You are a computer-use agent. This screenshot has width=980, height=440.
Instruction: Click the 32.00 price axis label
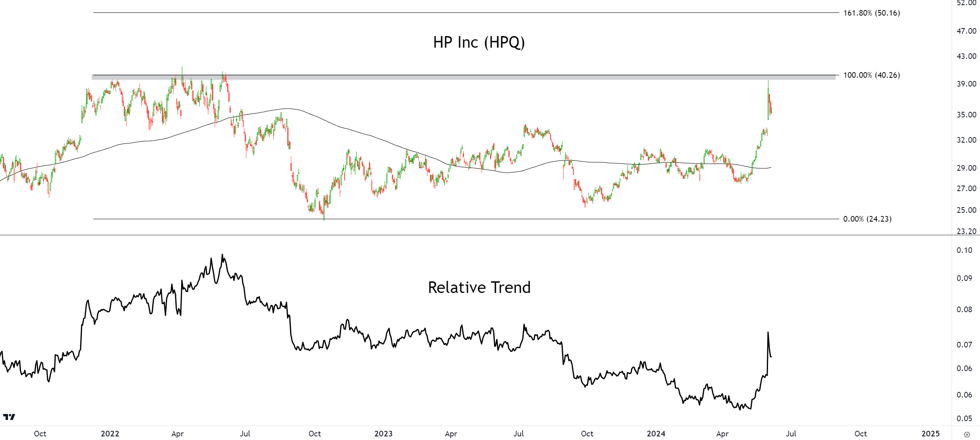tap(966, 140)
